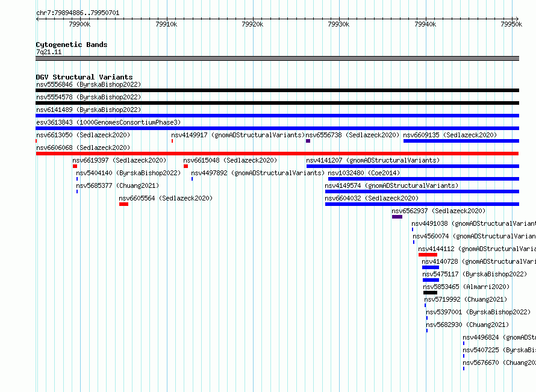Click the nsv5556846 black variant bar

click(x=277, y=90)
